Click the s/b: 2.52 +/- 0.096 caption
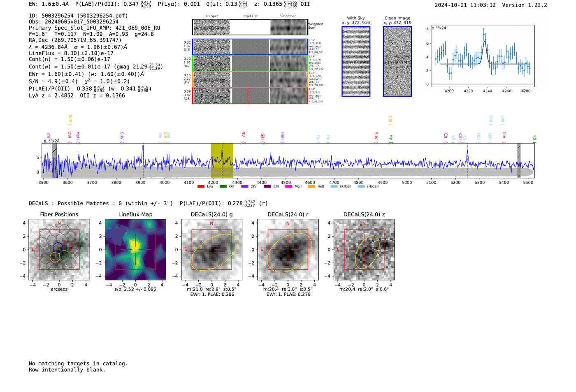Screen dimensions: 576x392 [135, 289]
